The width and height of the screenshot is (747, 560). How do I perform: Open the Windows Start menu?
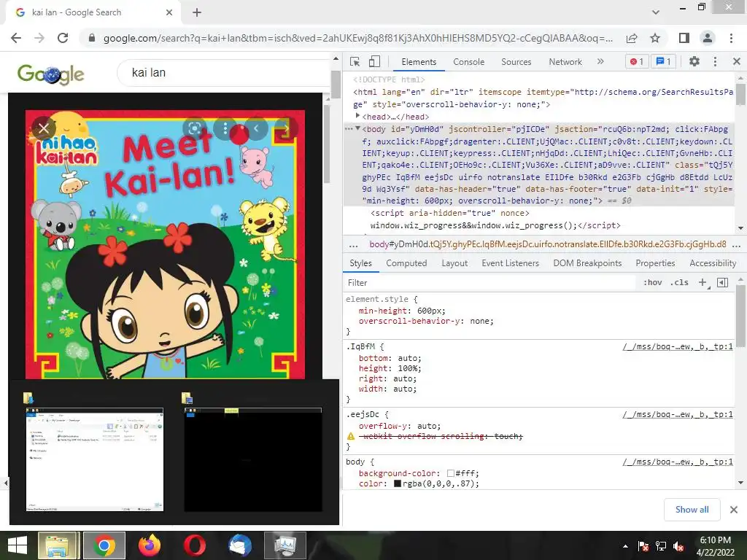coord(18,545)
